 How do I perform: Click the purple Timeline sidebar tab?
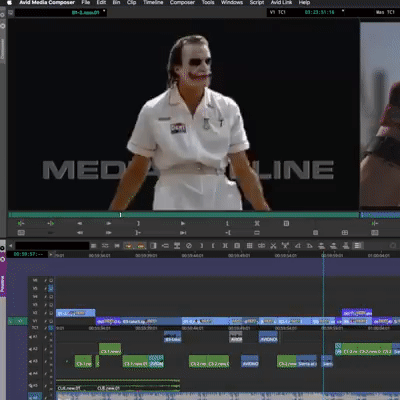point(3,283)
